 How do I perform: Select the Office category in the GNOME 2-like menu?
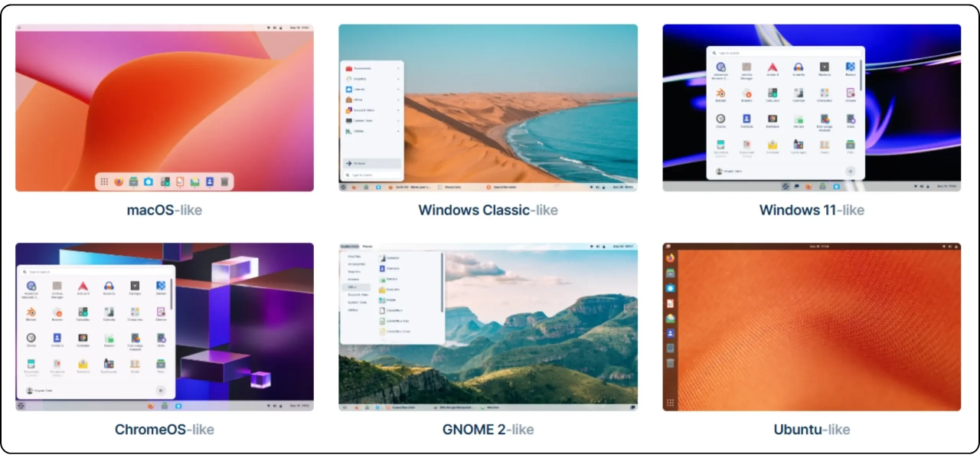[x=356, y=287]
